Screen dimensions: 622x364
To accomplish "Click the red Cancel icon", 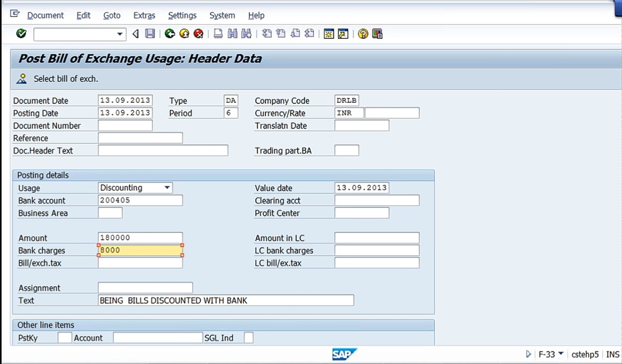I will point(198,34).
